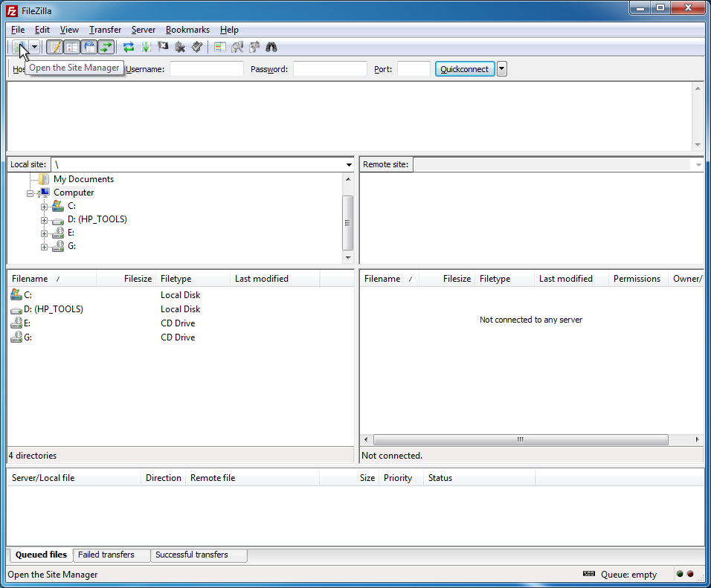Search remote files binoculars icon
Viewport: 711px width, 588px height.
coord(271,47)
